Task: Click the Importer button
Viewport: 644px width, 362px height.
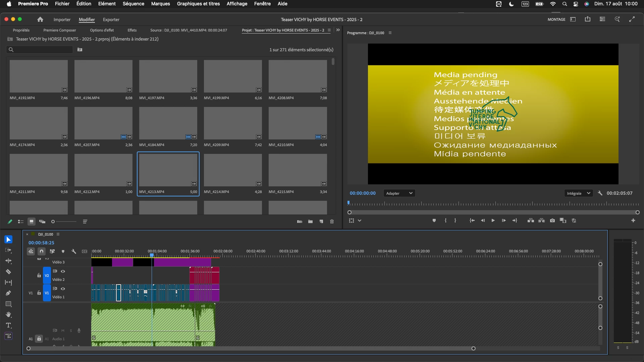Action: [62, 19]
